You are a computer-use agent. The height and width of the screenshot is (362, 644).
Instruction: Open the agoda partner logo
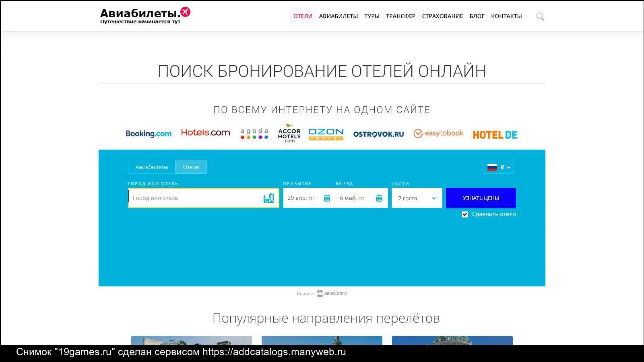click(x=254, y=133)
